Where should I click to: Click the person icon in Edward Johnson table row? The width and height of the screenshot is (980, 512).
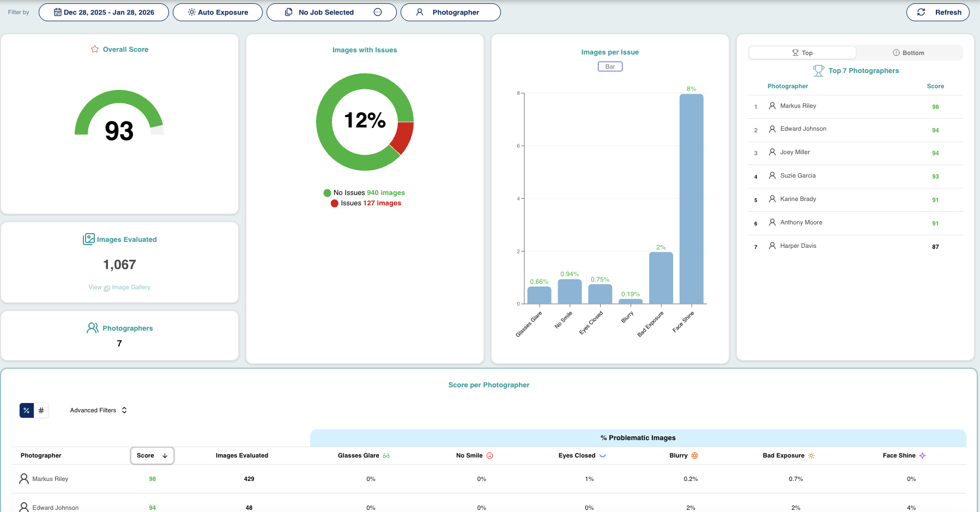(24, 507)
